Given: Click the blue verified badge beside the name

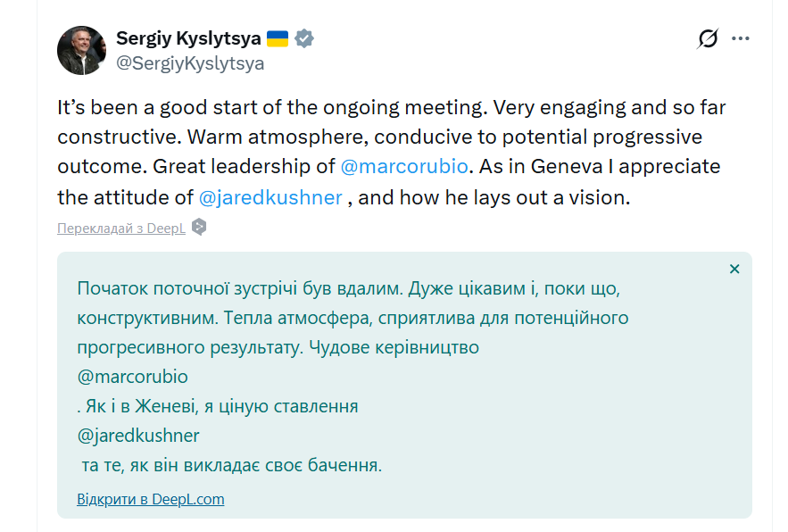Looking at the screenshot, I should (x=304, y=38).
